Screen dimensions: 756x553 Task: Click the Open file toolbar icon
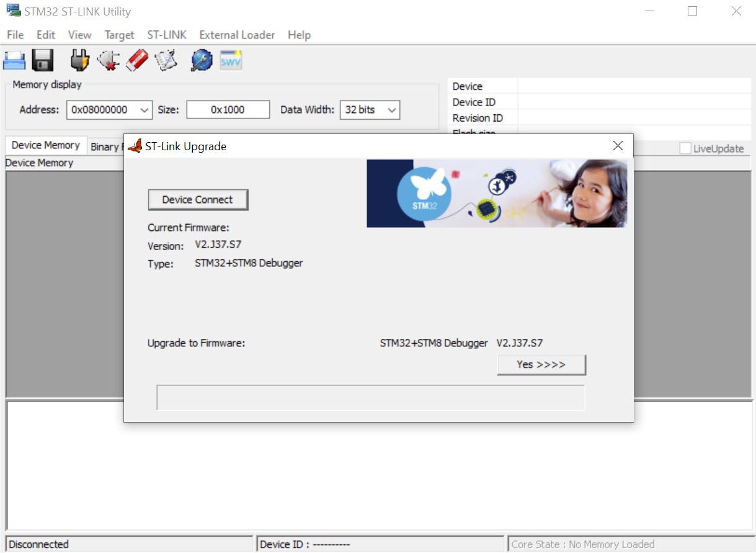pyautogui.click(x=14, y=60)
